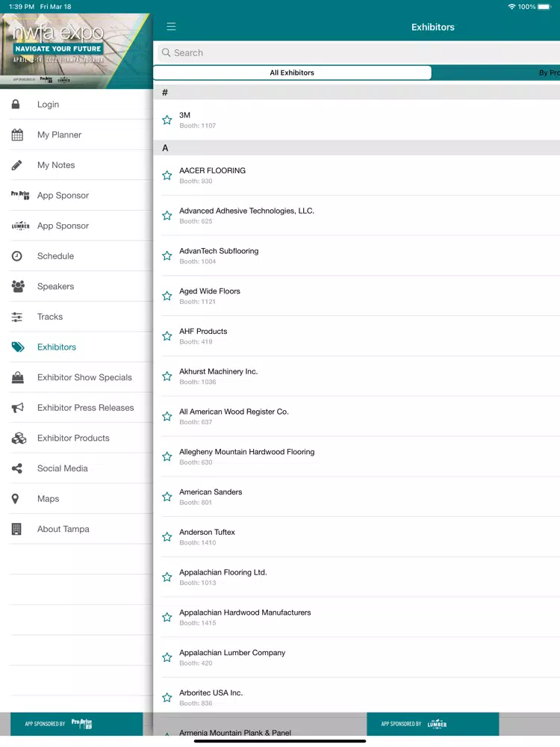Screen dimensions: 560x747
Task: Open Appalachian Lumber Company entry
Action: pos(357,657)
